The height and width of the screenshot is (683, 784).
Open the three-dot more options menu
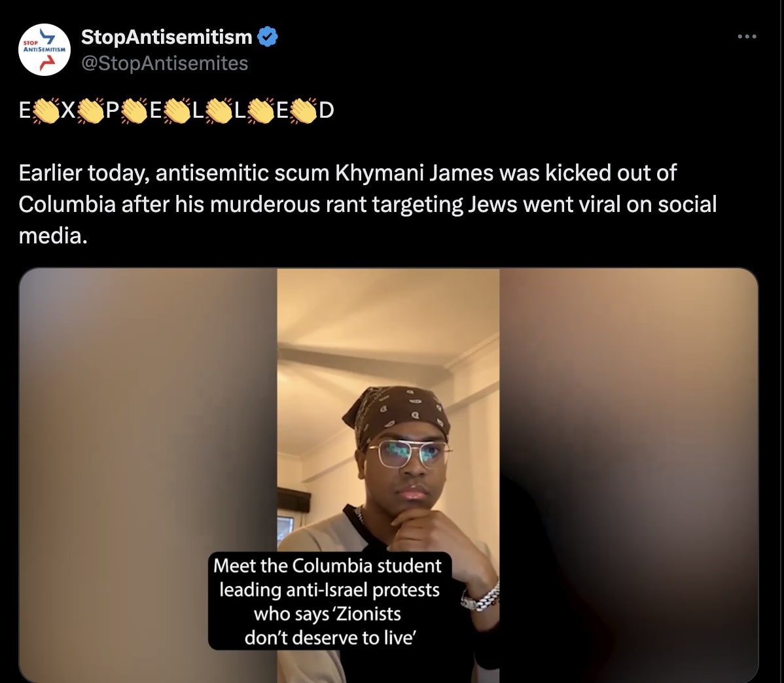point(747,37)
